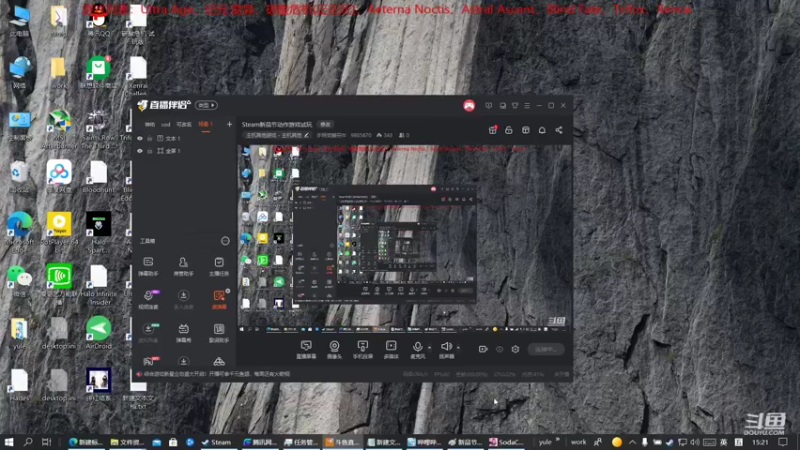Switch the 英 input method indicator
The height and width of the screenshot is (450, 800).
[x=723, y=442]
